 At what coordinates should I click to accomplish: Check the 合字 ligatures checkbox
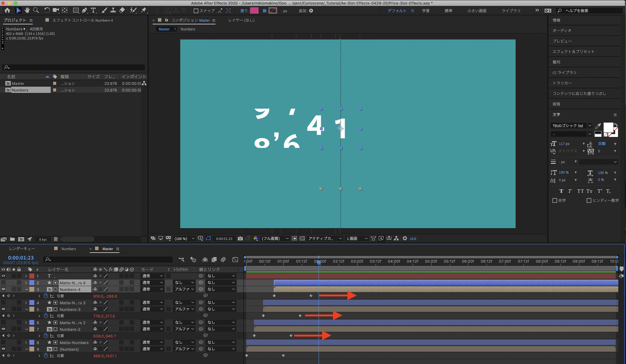click(x=555, y=200)
